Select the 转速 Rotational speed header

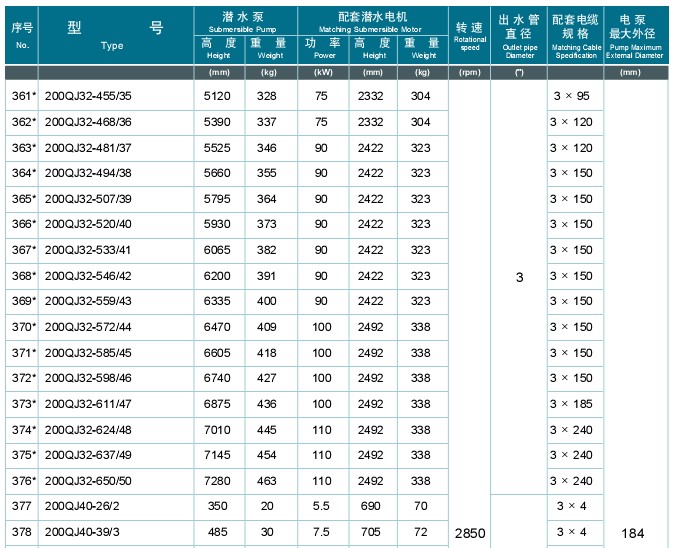click(x=469, y=35)
